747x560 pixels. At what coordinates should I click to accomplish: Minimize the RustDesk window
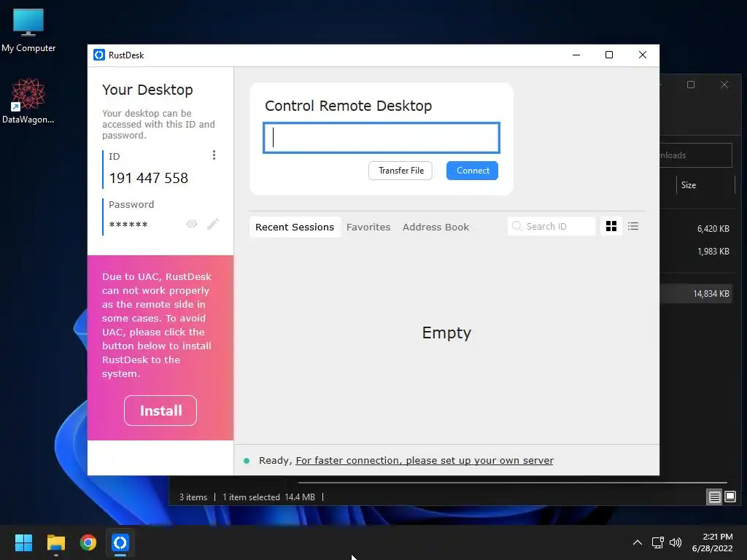click(576, 55)
